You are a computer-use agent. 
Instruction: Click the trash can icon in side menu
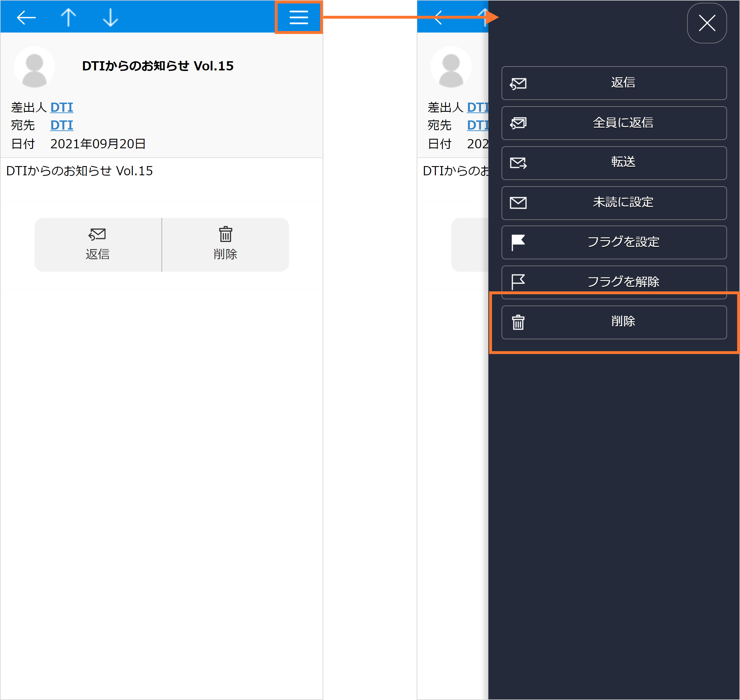[x=518, y=322]
